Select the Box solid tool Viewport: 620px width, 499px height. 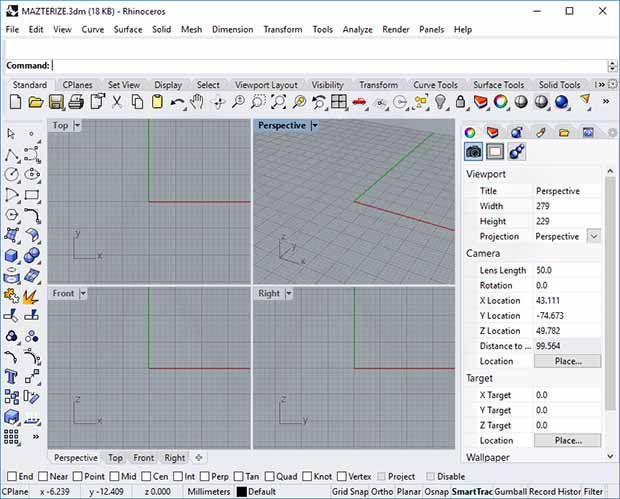[x=11, y=255]
